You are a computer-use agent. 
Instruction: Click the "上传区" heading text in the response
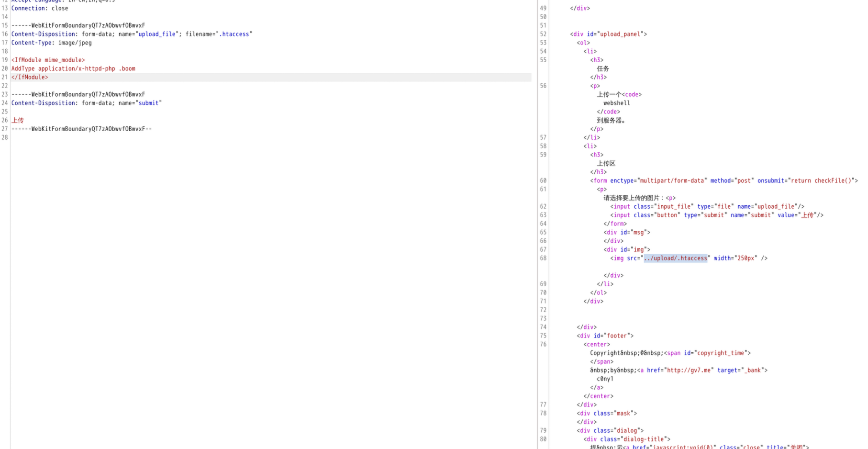point(606,163)
